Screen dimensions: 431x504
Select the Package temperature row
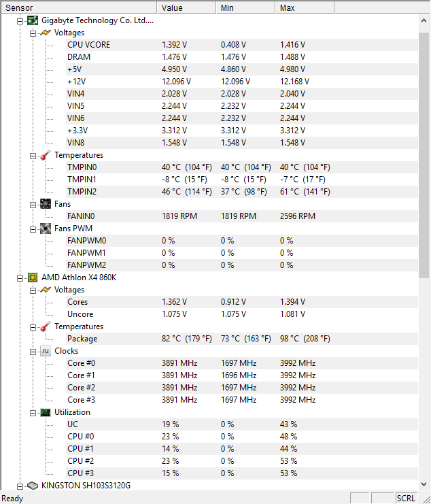point(82,339)
